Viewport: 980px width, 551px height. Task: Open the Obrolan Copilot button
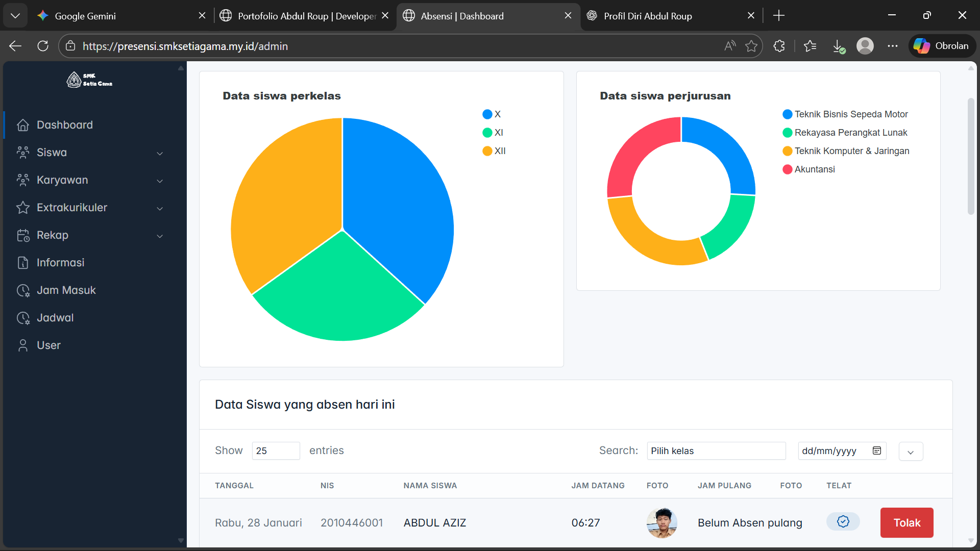[942, 46]
